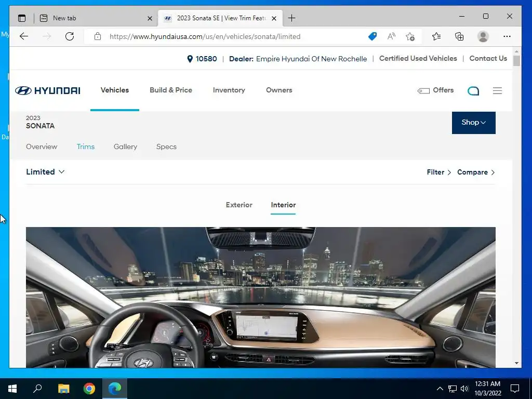Open the Contact Us link
This screenshot has height=399, width=532.
488,58
